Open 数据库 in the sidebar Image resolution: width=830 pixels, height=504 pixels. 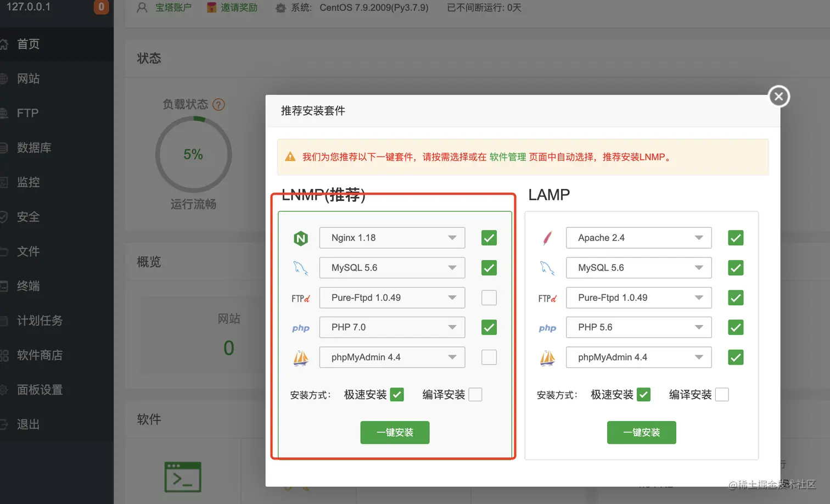click(x=57, y=148)
